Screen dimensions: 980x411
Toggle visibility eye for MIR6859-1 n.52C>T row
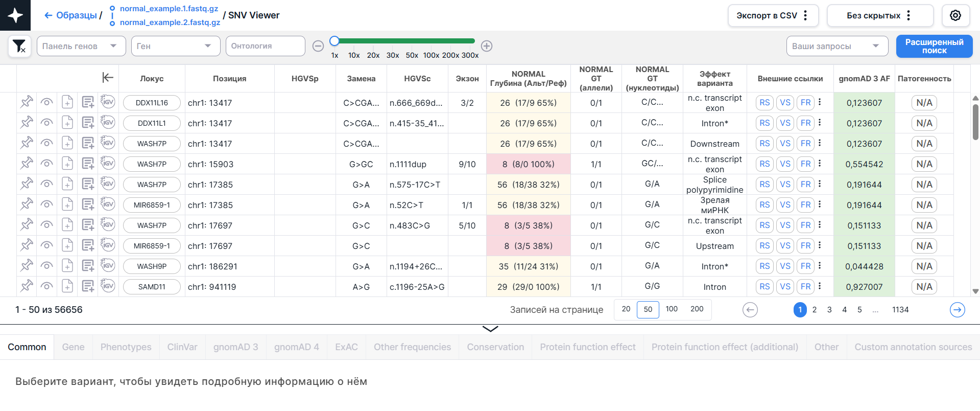[47, 204]
